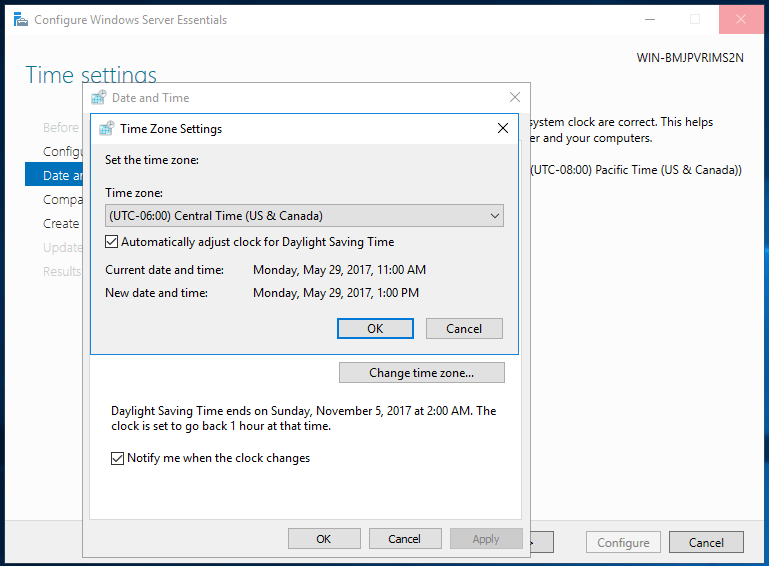This screenshot has width=769, height=566.
Task: Click the Daylight Saving Time ends notice text
Action: 303,418
